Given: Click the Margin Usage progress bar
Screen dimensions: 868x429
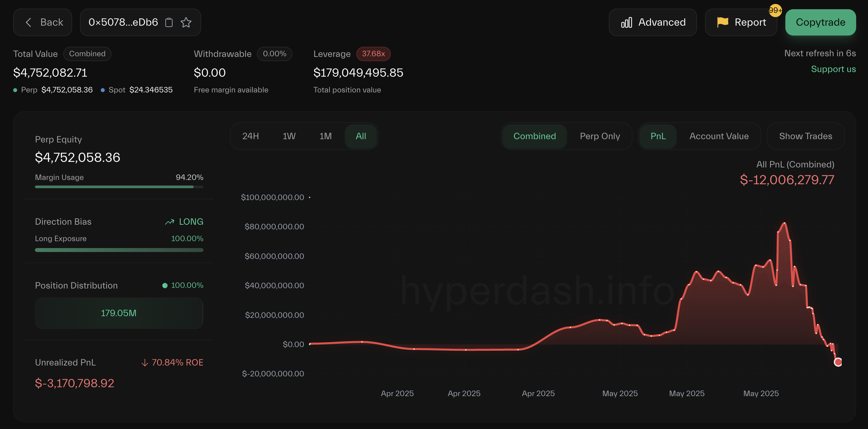Looking at the screenshot, I should (x=119, y=187).
